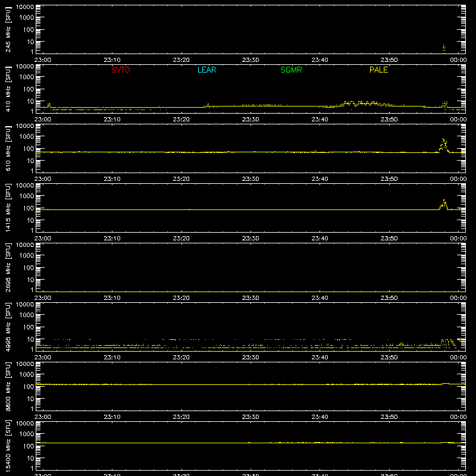Click the cyan LEAR station label
This screenshot has width=476, height=476.
[x=206, y=70]
